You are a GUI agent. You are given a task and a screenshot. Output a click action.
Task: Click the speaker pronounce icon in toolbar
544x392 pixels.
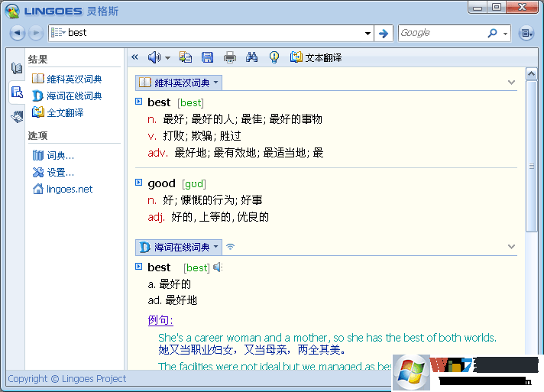(154, 57)
